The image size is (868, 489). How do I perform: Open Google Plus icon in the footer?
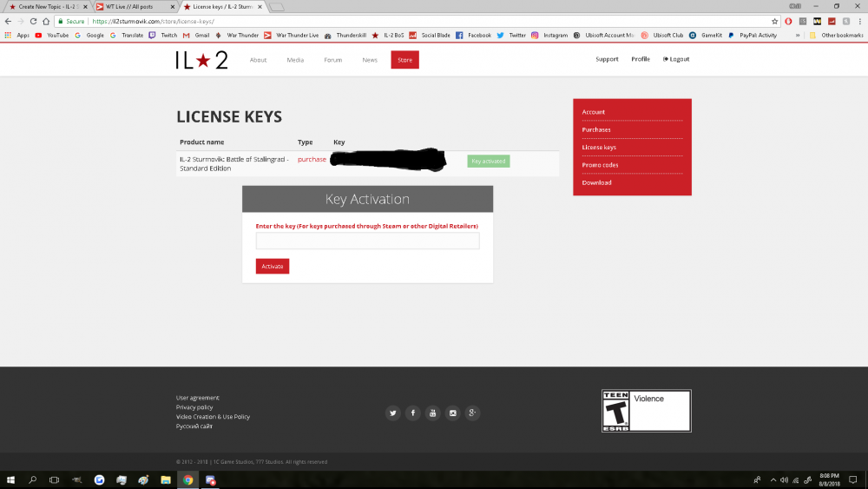(472, 413)
